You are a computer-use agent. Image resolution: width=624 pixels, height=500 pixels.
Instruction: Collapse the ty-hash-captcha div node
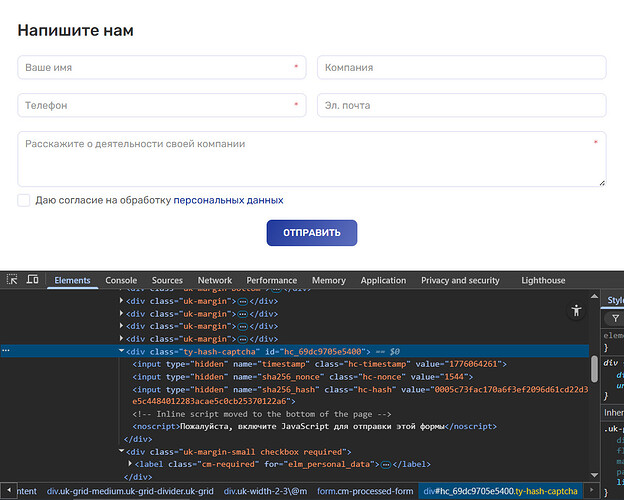pyautogui.click(x=122, y=351)
